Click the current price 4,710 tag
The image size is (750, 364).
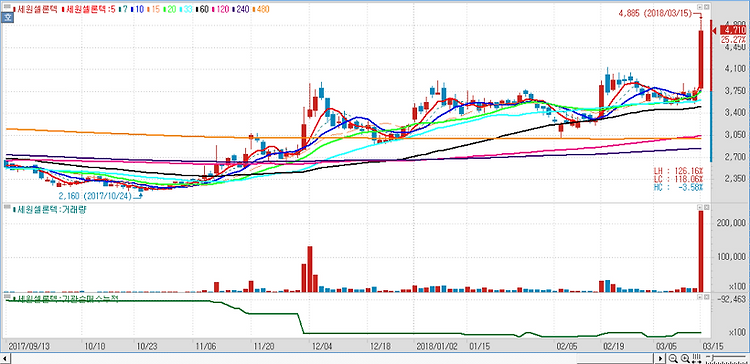[732, 31]
